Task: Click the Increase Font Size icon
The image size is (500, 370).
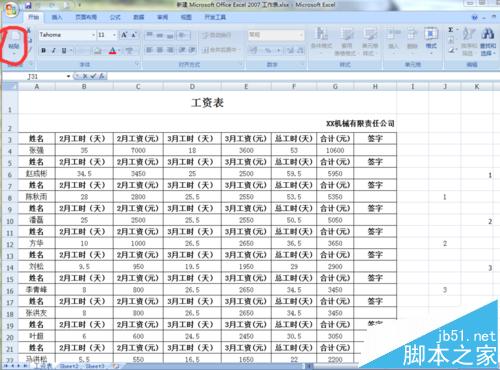Action: [124, 35]
